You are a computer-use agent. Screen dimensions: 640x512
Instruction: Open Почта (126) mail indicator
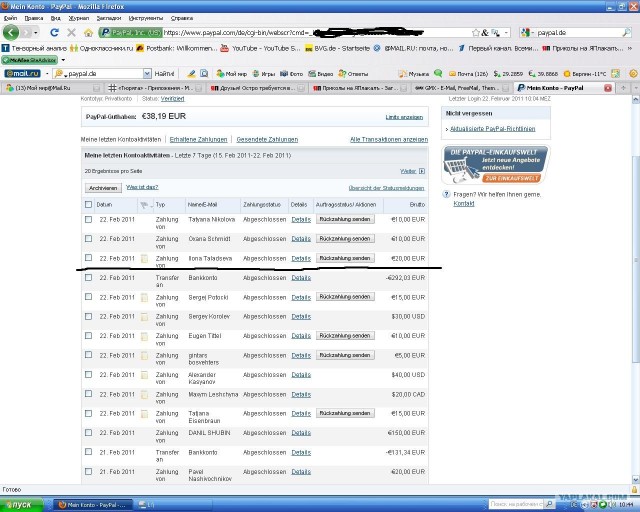pyautogui.click(x=468, y=73)
